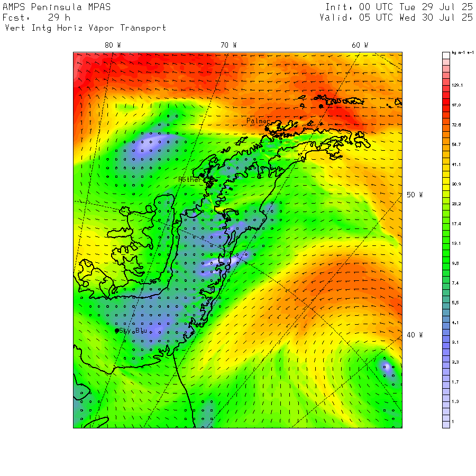Click the 97.0 colorbar value
The image size is (476, 476).
pyautogui.click(x=456, y=105)
